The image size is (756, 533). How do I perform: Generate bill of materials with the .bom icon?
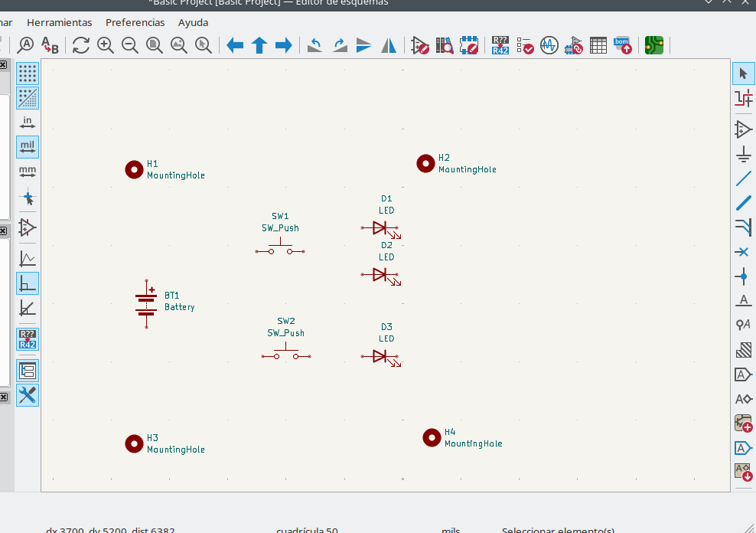click(x=623, y=45)
